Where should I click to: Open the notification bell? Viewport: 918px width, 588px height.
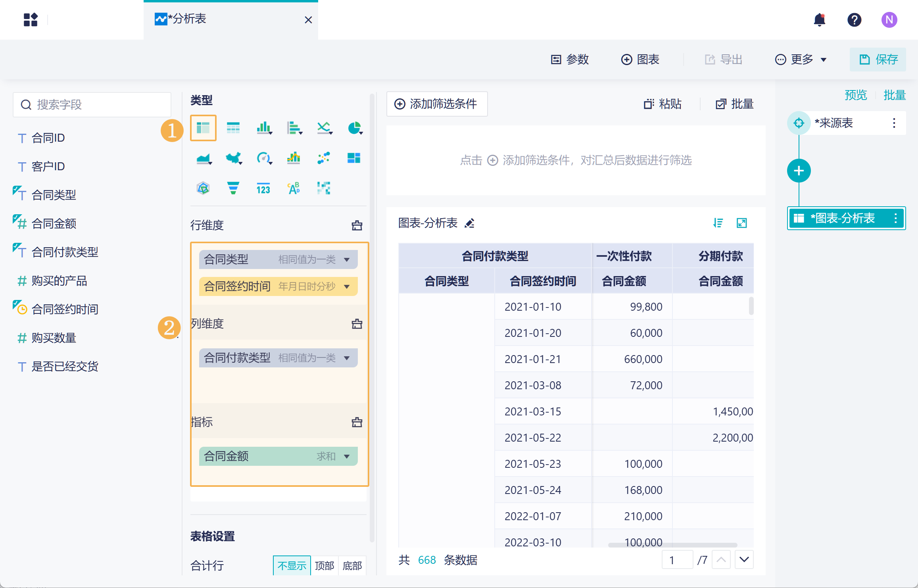tap(819, 19)
